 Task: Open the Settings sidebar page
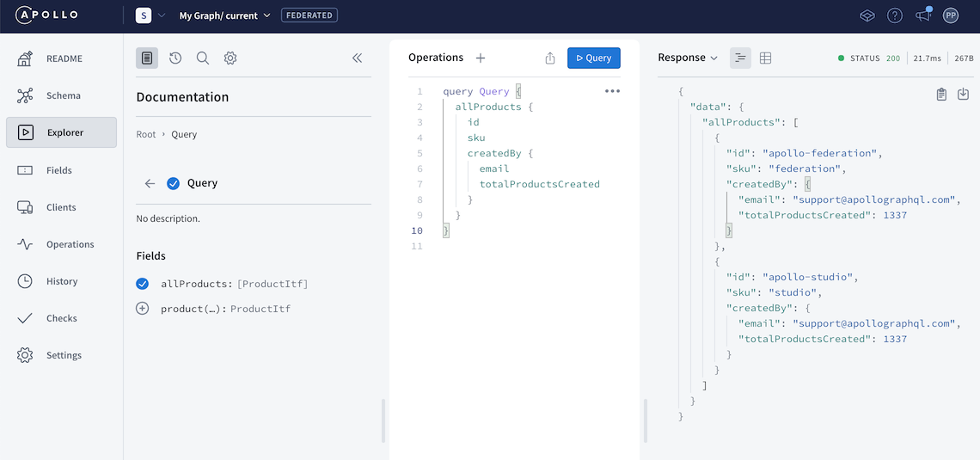click(61, 355)
